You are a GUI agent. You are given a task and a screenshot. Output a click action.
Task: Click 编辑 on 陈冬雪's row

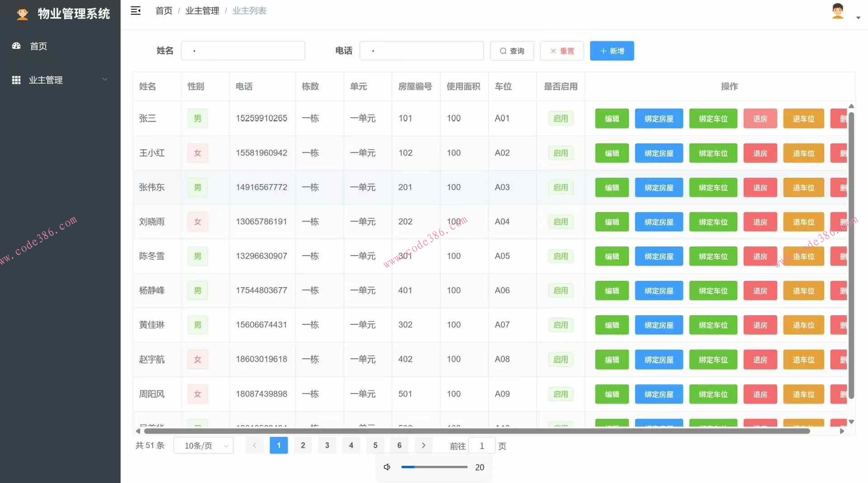pyautogui.click(x=611, y=256)
